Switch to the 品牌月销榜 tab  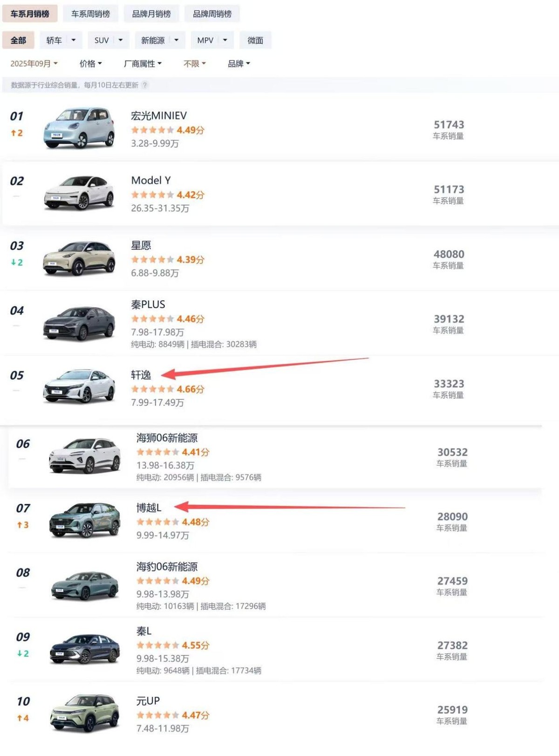click(x=151, y=14)
